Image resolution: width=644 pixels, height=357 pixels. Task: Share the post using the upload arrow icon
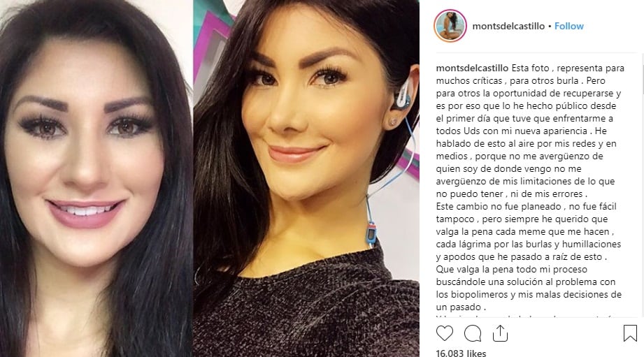500,333
